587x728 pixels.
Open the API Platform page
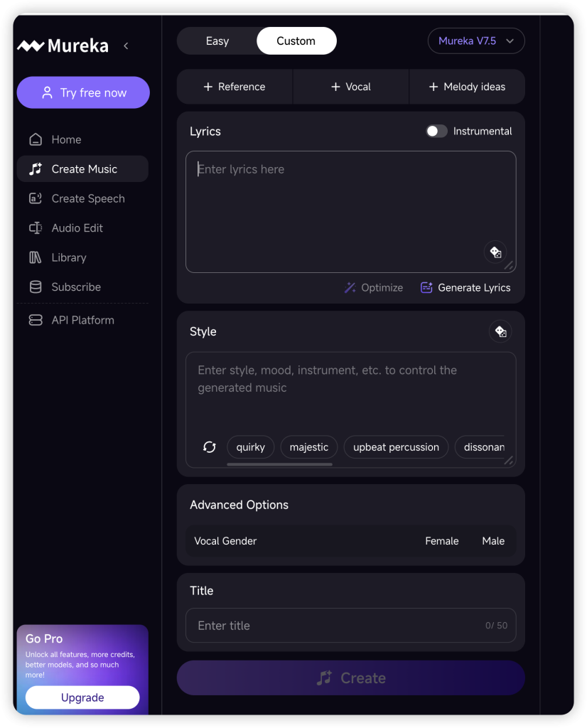point(82,320)
